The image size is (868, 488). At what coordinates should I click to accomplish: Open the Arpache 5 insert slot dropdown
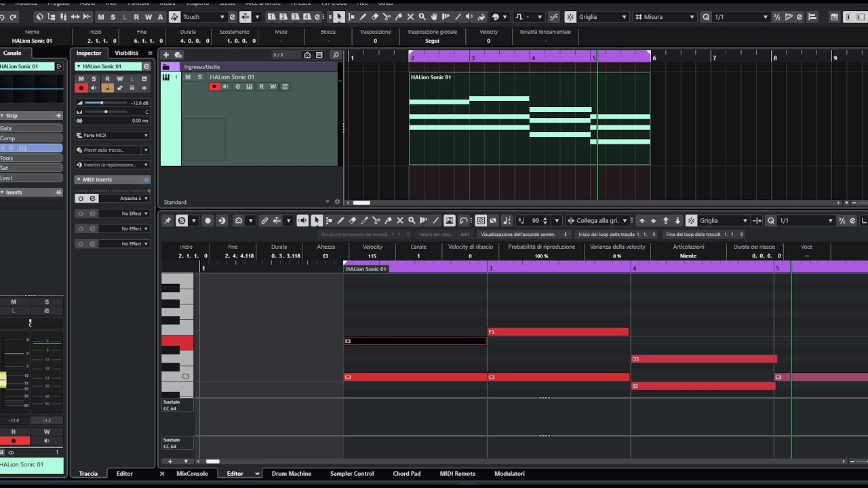pos(125,199)
